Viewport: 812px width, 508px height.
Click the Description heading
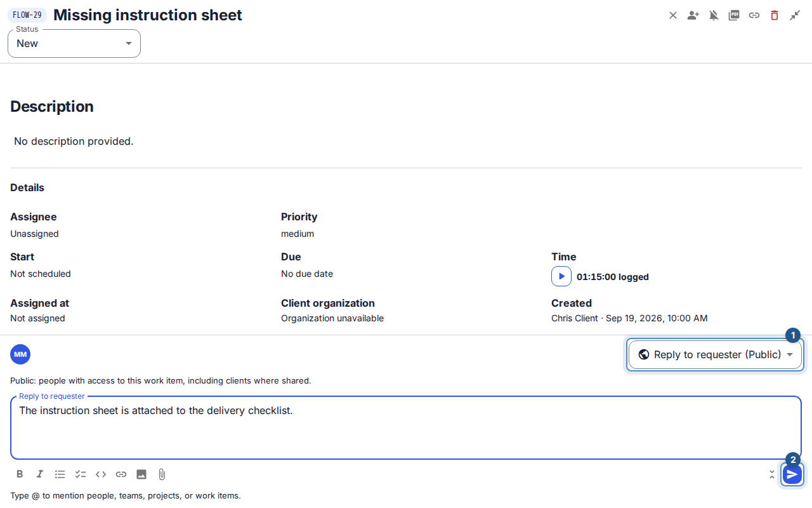[52, 107]
